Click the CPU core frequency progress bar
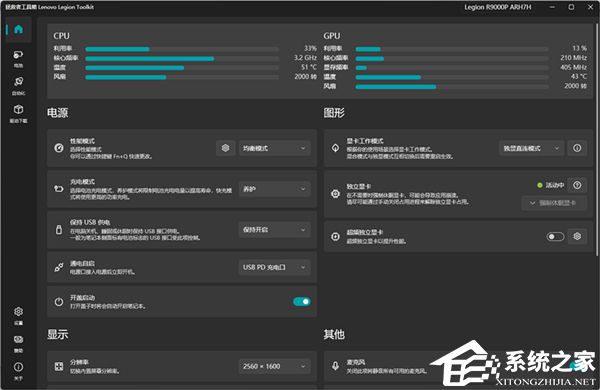600x390 pixels. coord(182,59)
